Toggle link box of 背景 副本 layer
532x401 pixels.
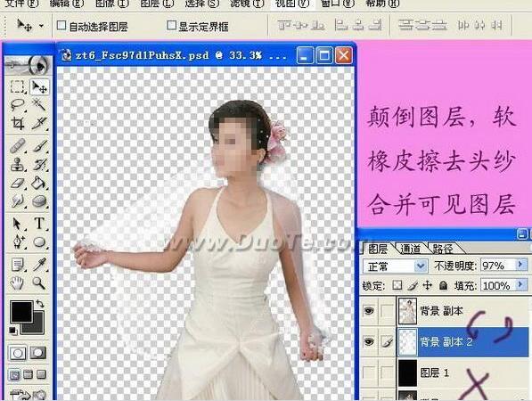[387, 310]
